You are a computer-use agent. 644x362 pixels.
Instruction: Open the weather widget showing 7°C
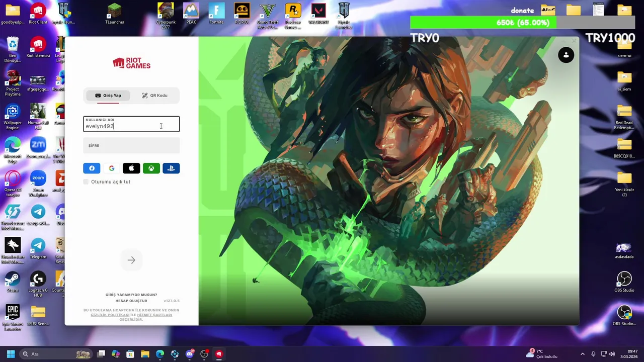(x=541, y=354)
